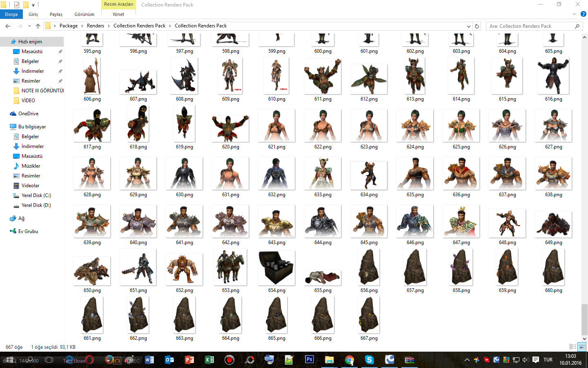Click the Videolar film strip icon
Image resolution: width=588 pixels, height=368 pixels.
16,186
